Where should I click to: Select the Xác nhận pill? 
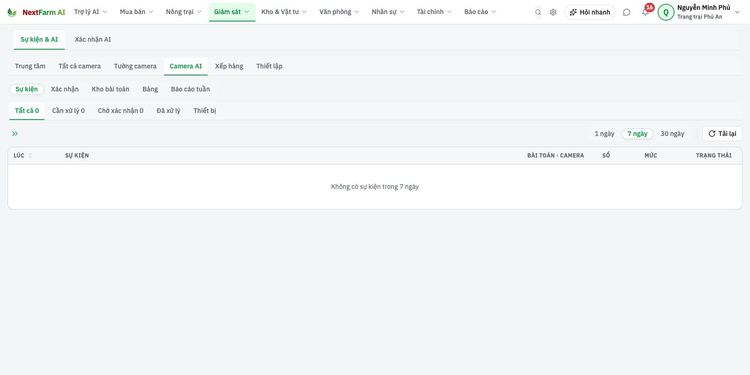coord(65,89)
